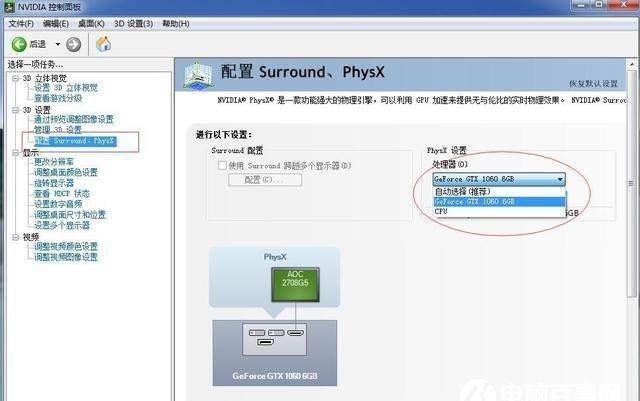The width and height of the screenshot is (640, 401).
Task: Open the 3D 设置(3) menu
Action: [x=133, y=24]
